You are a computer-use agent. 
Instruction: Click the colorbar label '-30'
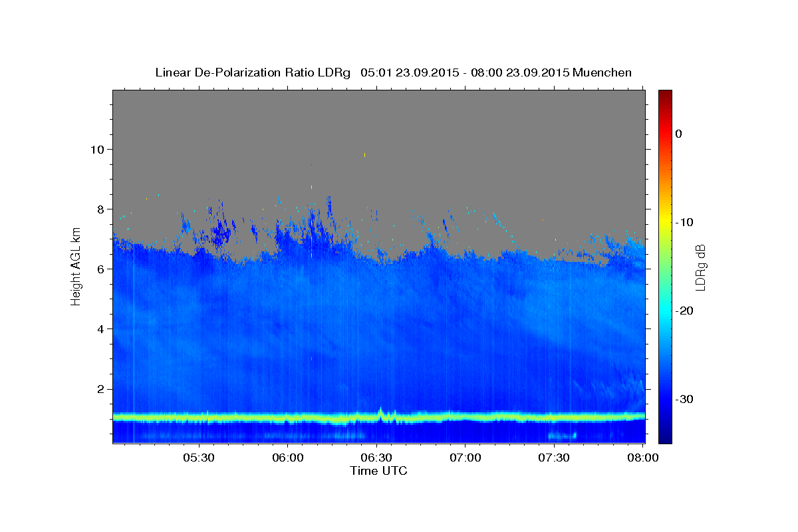click(684, 399)
